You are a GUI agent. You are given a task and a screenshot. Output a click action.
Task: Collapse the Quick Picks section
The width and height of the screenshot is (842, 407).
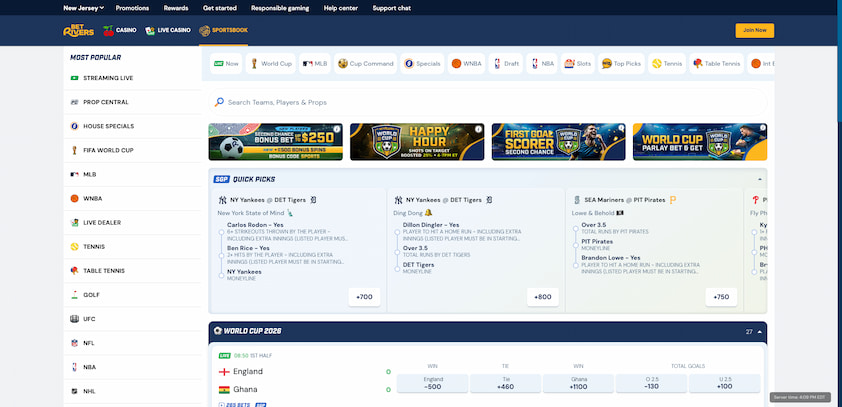759,179
